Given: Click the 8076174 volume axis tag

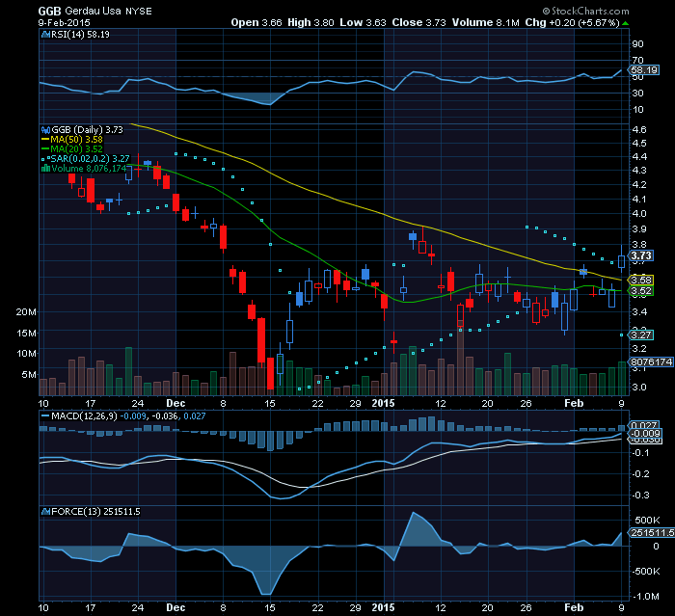Looking at the screenshot, I should (651, 362).
